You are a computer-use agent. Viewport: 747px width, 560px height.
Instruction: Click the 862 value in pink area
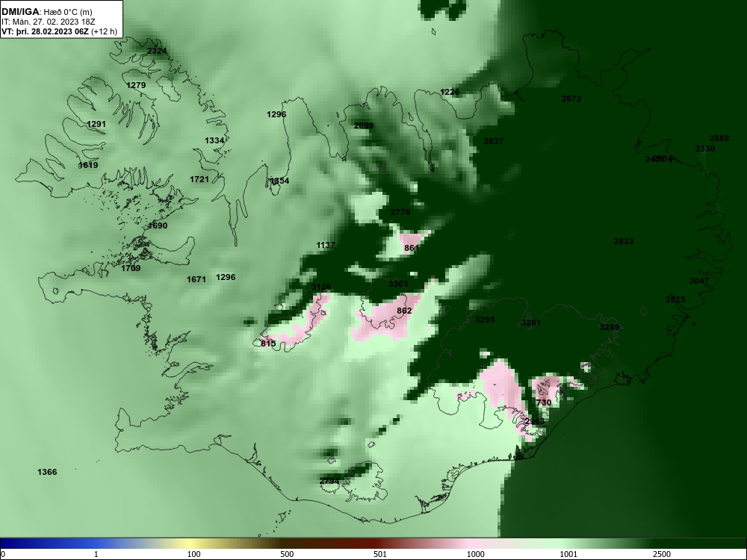click(404, 311)
